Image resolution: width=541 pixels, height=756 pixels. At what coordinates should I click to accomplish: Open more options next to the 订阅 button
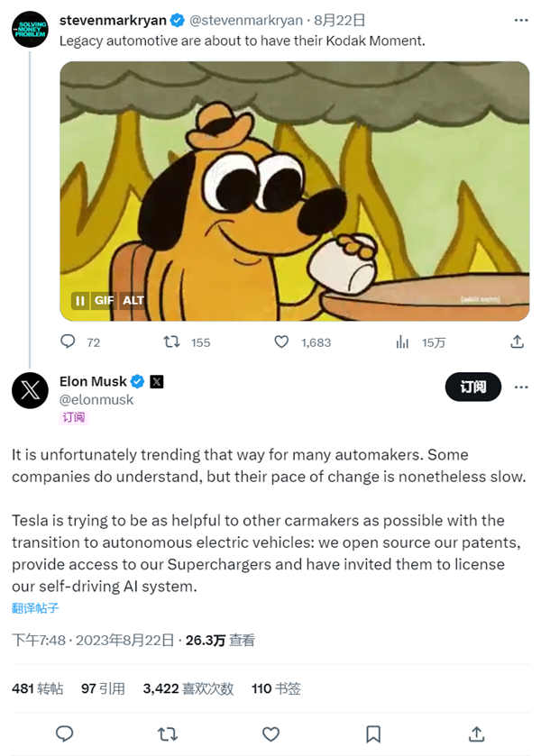tap(520, 387)
